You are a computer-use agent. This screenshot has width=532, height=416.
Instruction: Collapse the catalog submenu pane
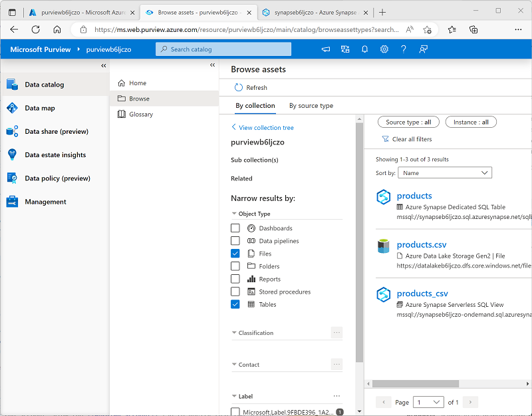[x=212, y=65]
